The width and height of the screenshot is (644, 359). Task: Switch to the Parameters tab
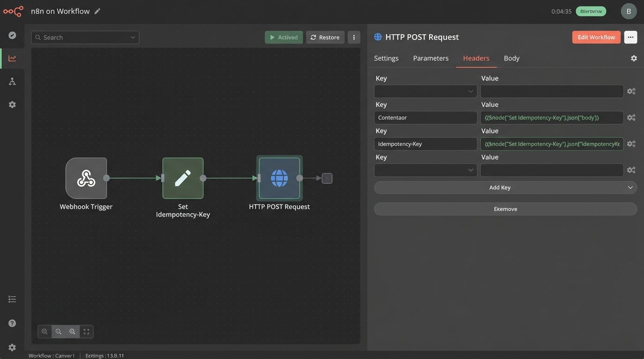click(431, 58)
